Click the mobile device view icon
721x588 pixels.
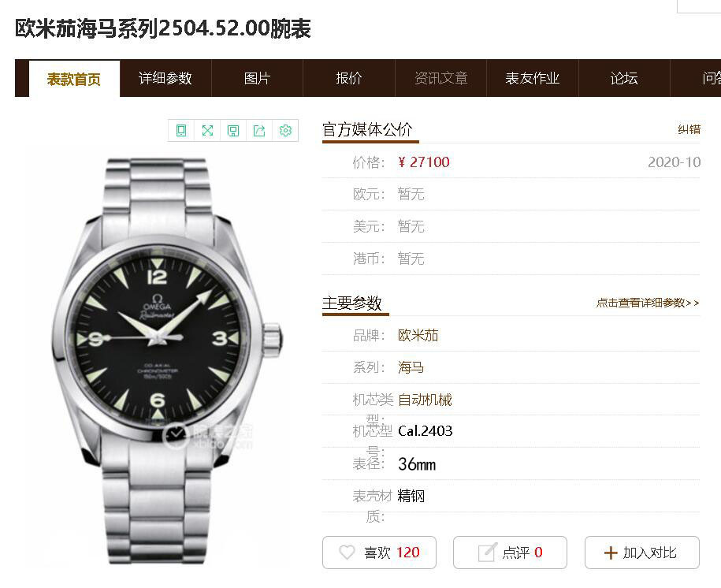point(182,131)
